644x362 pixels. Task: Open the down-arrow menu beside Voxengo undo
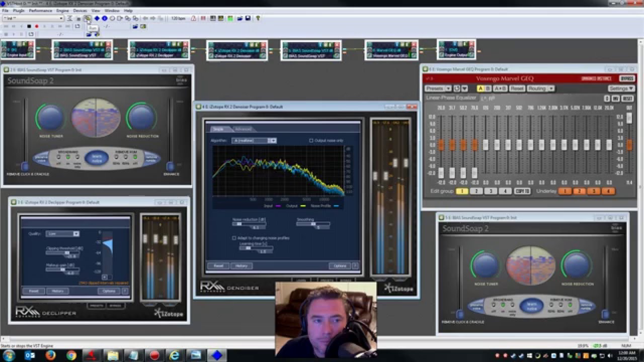[464, 88]
